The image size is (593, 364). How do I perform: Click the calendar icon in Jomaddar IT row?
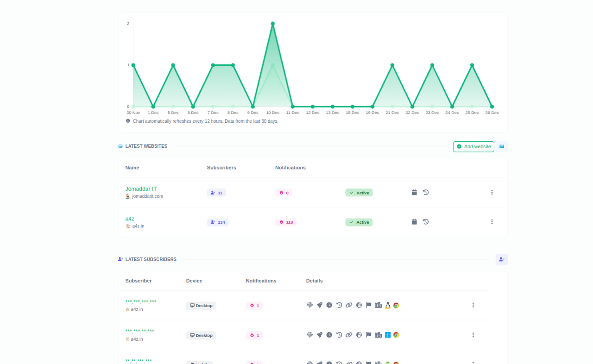(414, 192)
